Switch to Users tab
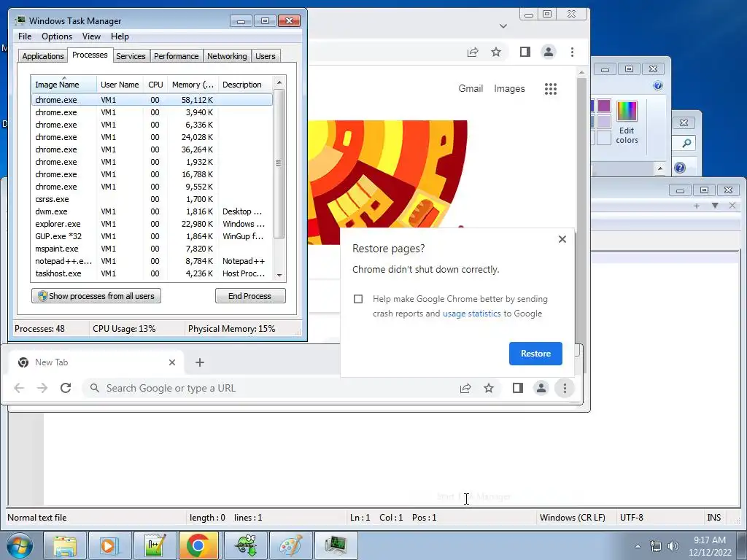Screen dimensions: 747x560 tap(265, 56)
